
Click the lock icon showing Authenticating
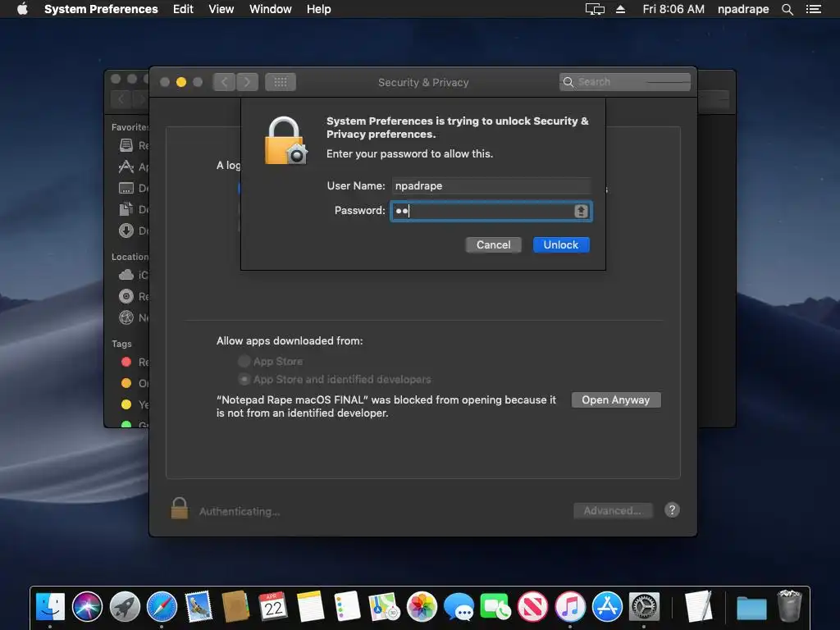pos(180,509)
